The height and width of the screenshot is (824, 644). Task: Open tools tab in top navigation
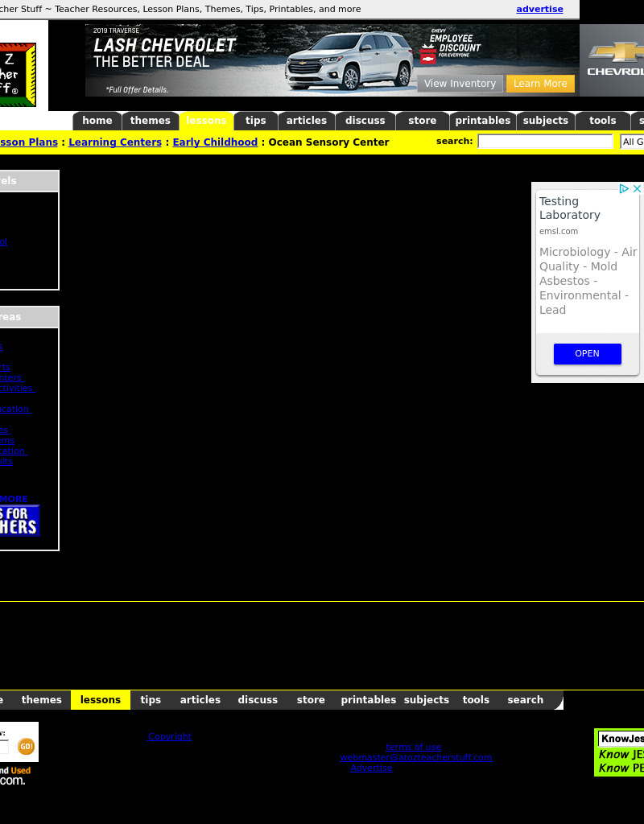(x=602, y=121)
